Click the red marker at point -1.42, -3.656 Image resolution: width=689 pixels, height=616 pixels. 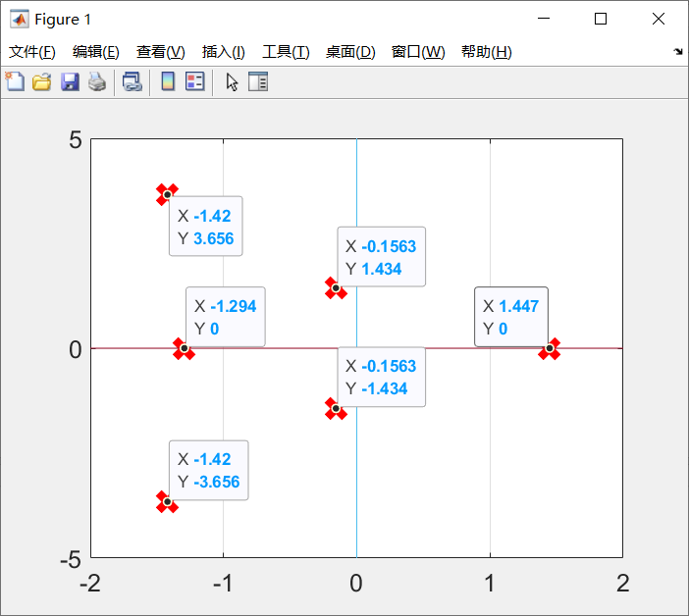(x=167, y=502)
